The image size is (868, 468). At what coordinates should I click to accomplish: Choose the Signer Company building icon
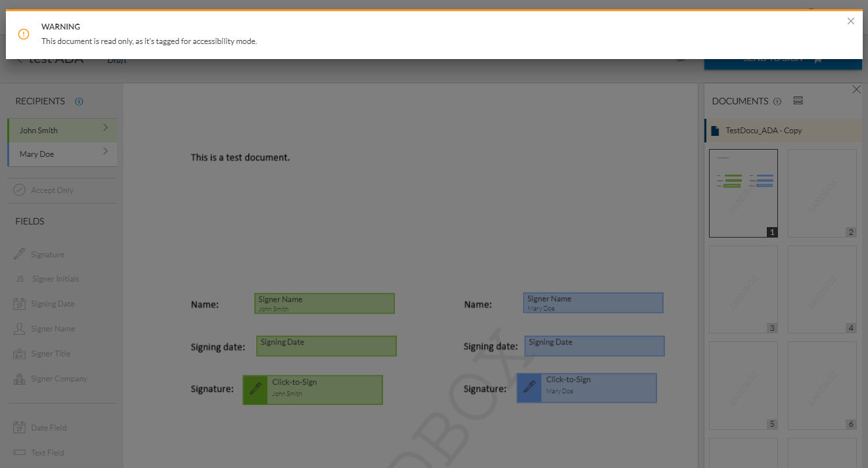[19, 379]
